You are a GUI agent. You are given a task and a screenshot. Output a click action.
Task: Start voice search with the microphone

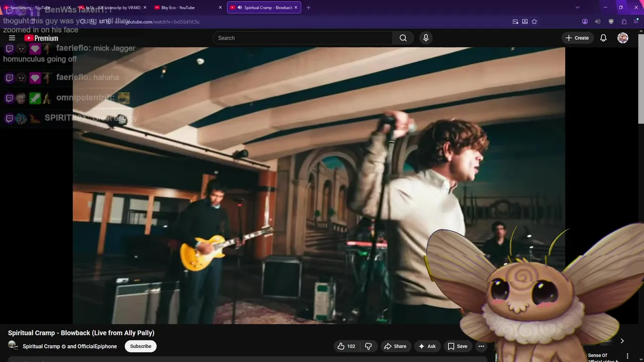click(x=426, y=38)
